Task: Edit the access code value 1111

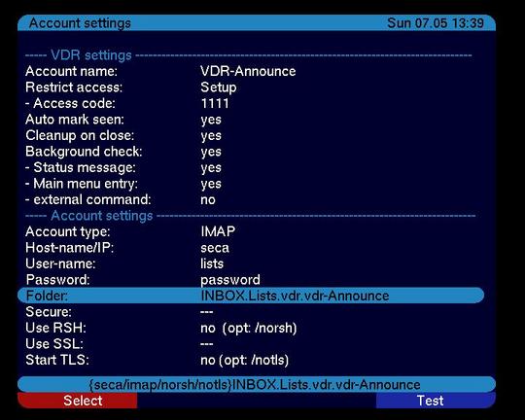Action: 215,103
